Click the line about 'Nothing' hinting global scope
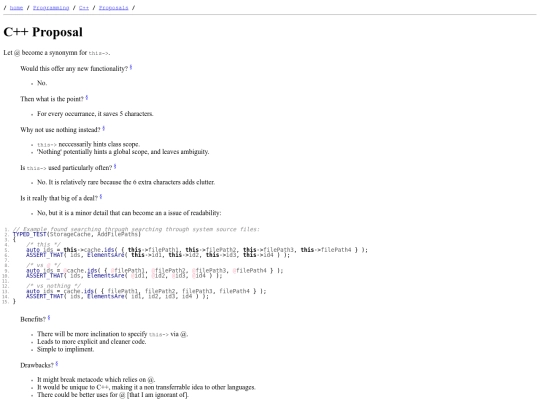Screen dimensions: 540x405 click(123, 152)
